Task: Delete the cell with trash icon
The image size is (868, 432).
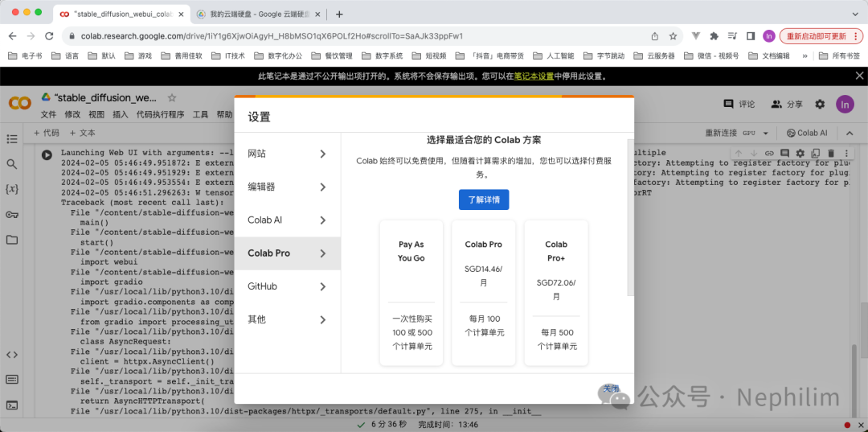Action: click(x=830, y=153)
